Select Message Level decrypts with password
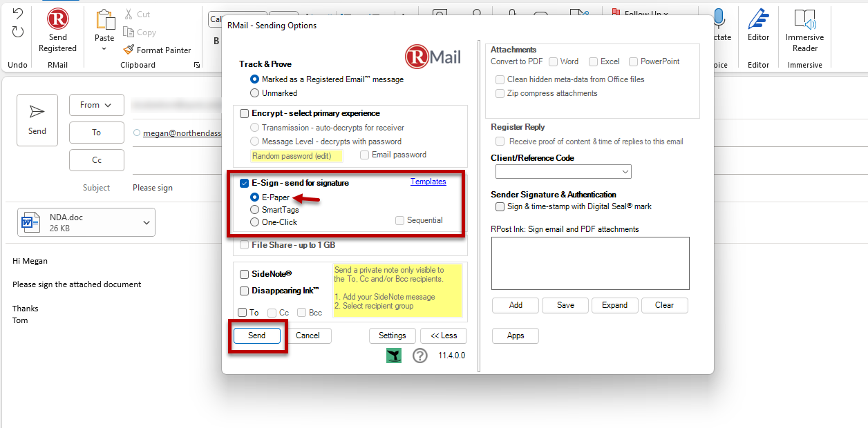Screen dimensions: 868x428 (x=255, y=142)
